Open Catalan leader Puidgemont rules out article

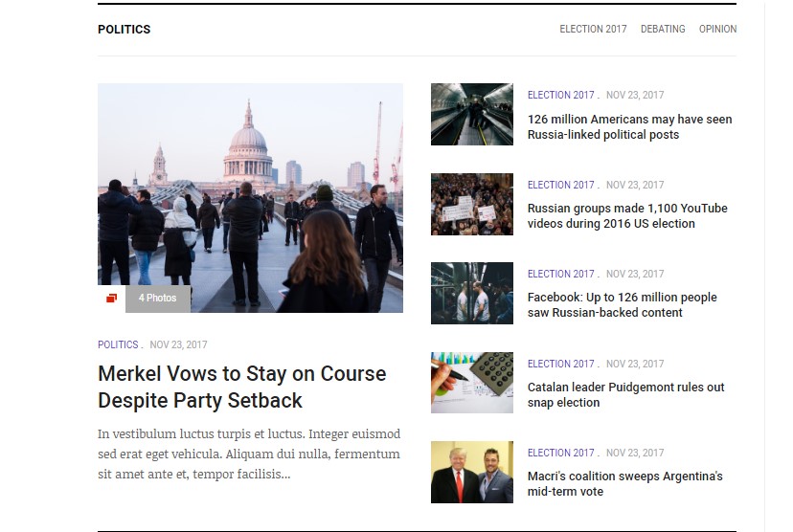tap(625, 394)
